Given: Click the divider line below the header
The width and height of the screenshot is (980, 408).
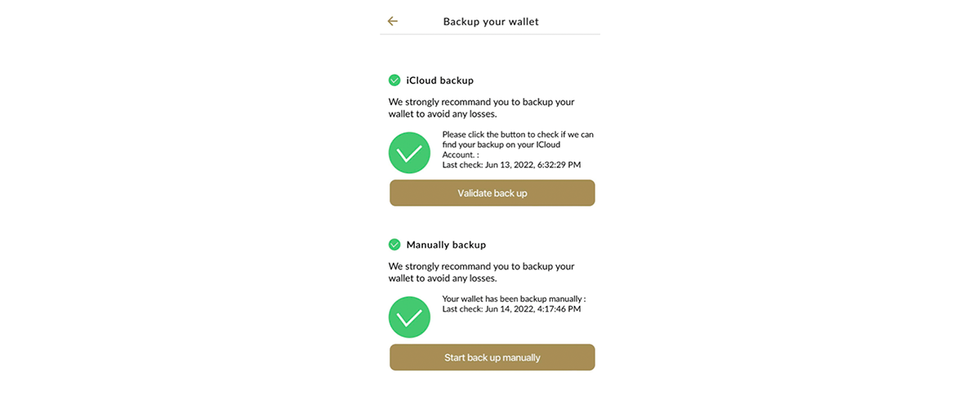Looking at the screenshot, I should 490,34.
